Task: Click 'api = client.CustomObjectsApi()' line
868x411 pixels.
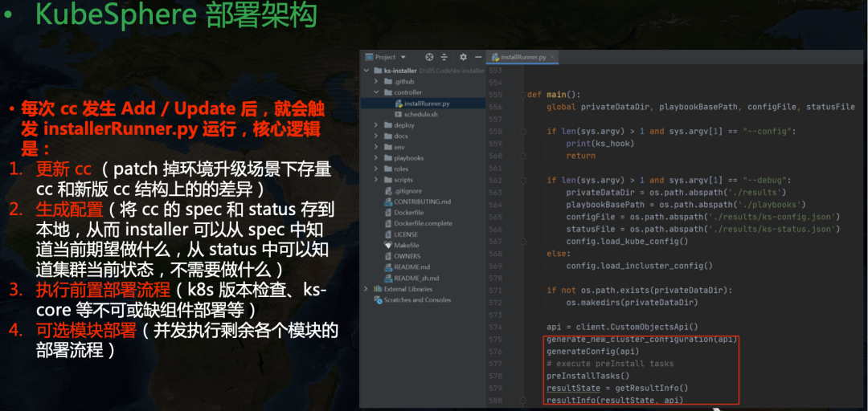Action: (622, 327)
